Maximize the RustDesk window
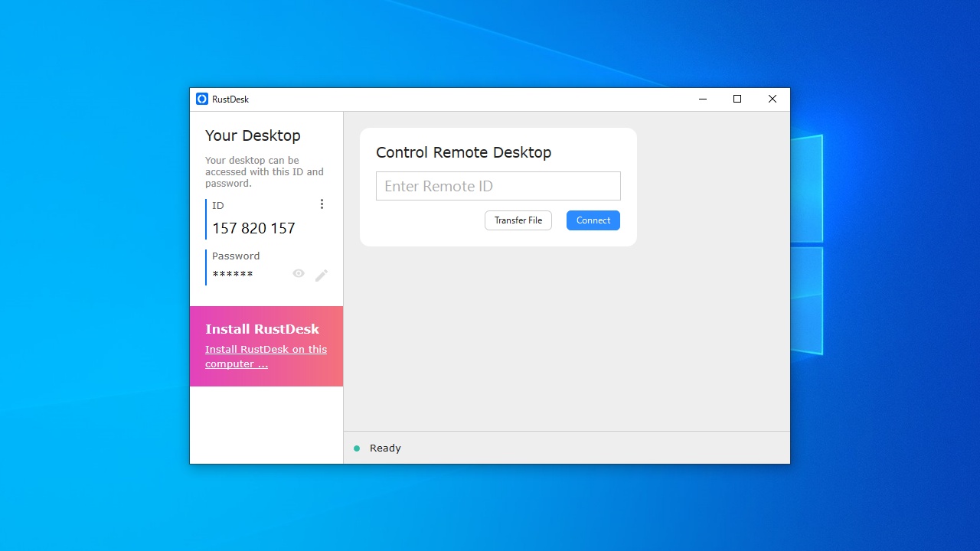The height and width of the screenshot is (551, 980). tap(737, 99)
